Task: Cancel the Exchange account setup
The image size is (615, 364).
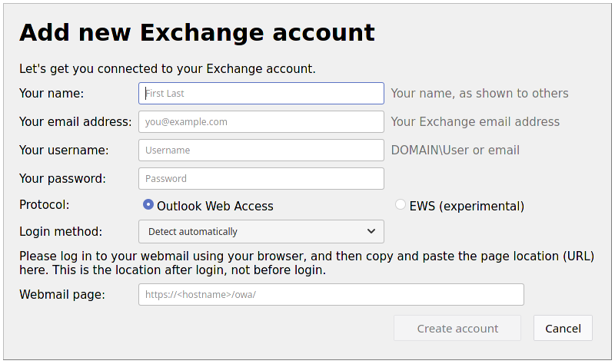Action: (x=563, y=329)
